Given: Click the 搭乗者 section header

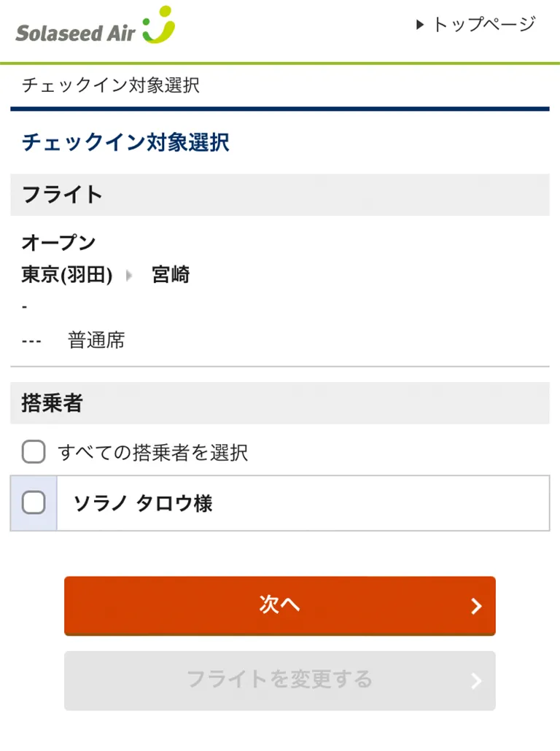Looking at the screenshot, I should point(52,403).
